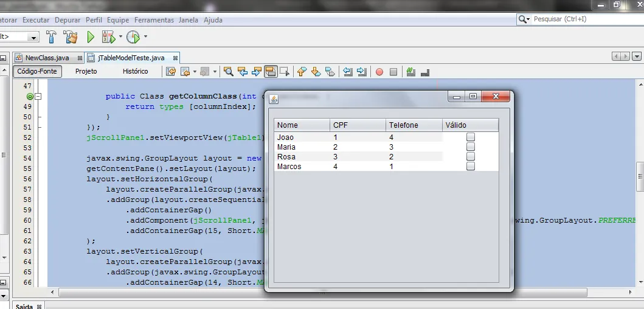Click the Toggle Bookmark icon

(330, 72)
